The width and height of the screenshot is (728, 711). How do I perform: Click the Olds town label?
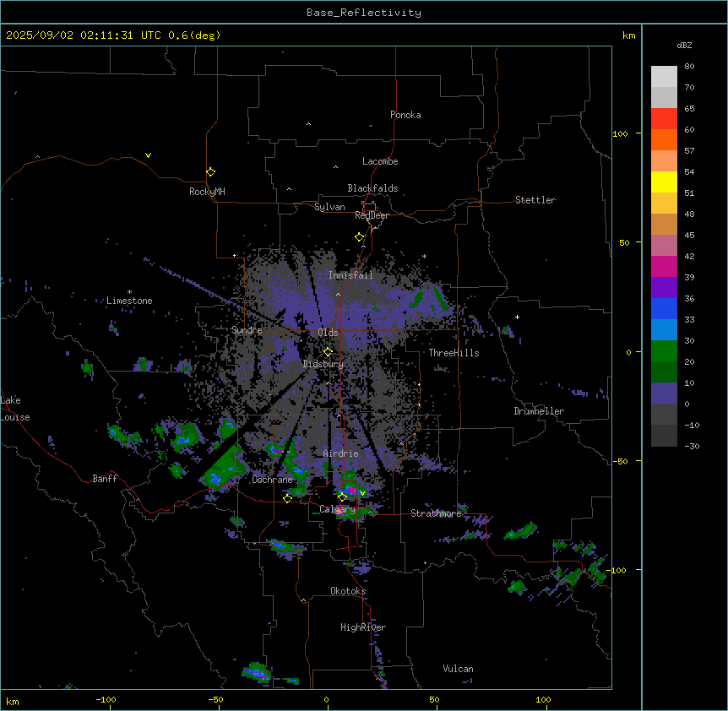pyautogui.click(x=328, y=333)
